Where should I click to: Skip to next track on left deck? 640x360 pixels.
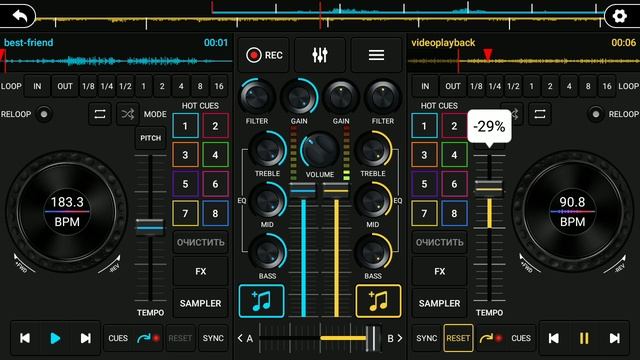[85, 338]
